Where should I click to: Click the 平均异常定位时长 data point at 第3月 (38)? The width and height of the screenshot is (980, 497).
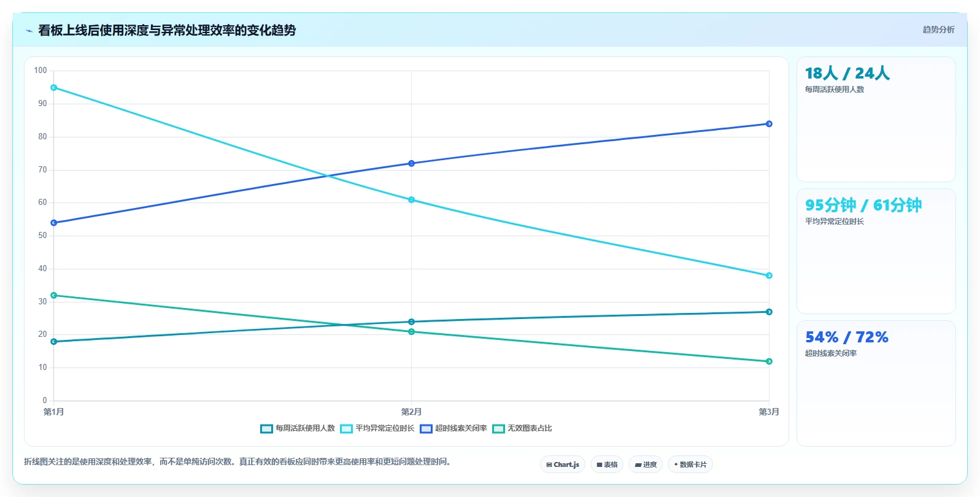(769, 275)
